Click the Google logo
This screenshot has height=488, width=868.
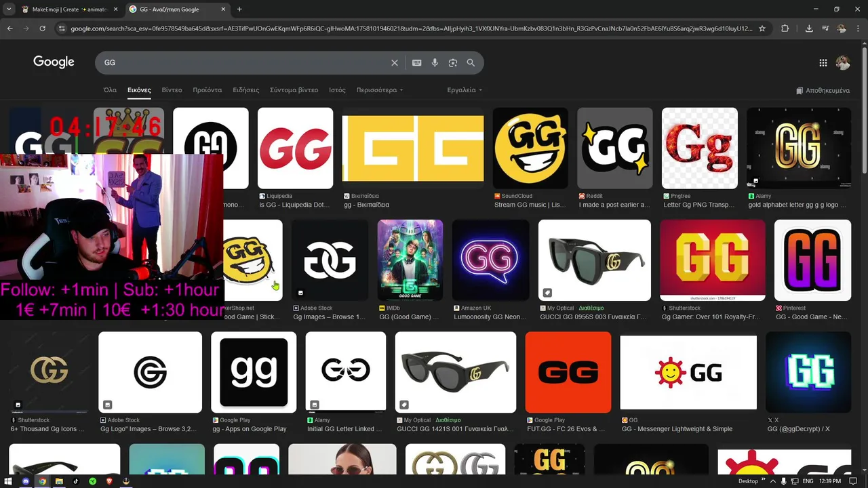[x=54, y=62]
